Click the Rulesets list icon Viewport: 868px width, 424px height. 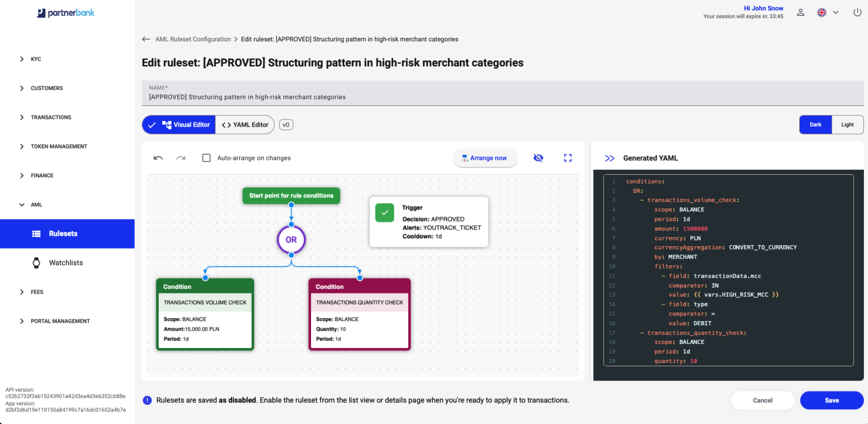pyautogui.click(x=36, y=234)
